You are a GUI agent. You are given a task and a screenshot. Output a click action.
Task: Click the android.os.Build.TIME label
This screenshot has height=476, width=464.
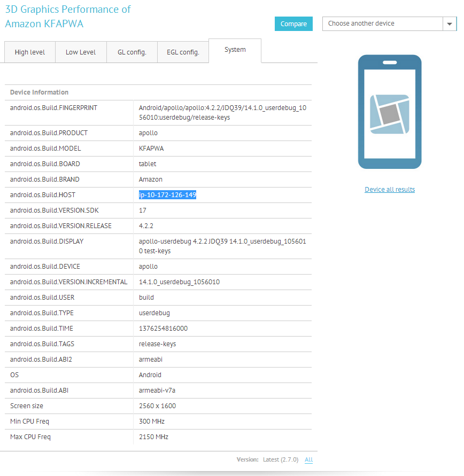click(42, 329)
